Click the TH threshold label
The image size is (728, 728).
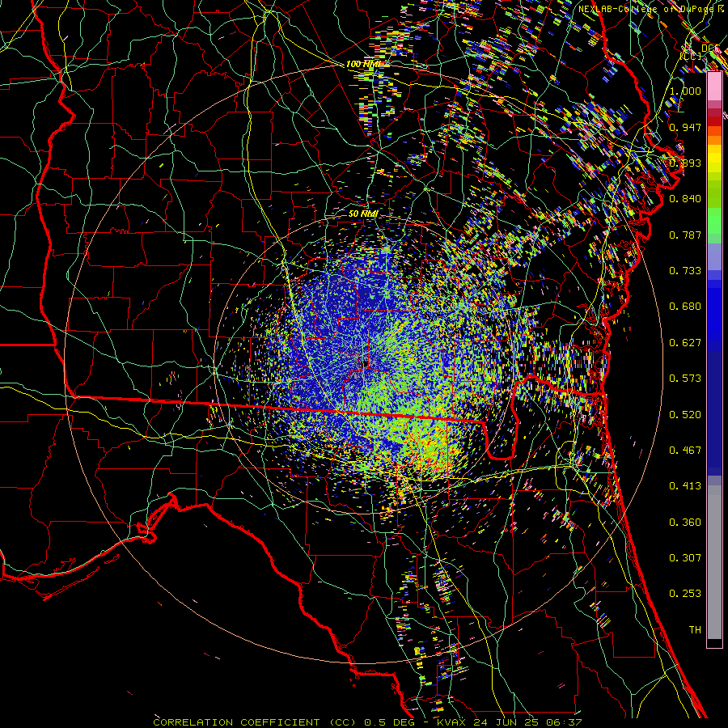[x=695, y=629]
